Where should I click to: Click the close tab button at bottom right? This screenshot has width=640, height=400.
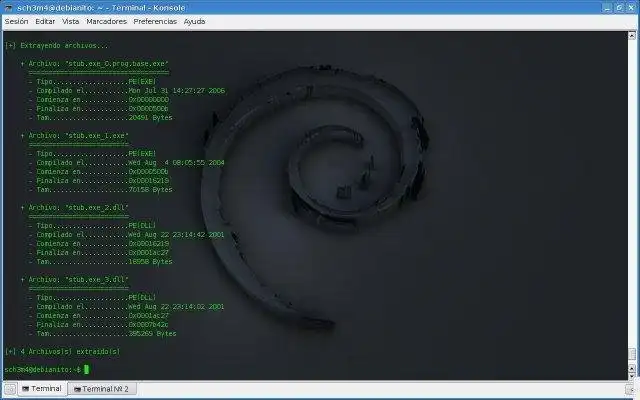(x=631, y=390)
